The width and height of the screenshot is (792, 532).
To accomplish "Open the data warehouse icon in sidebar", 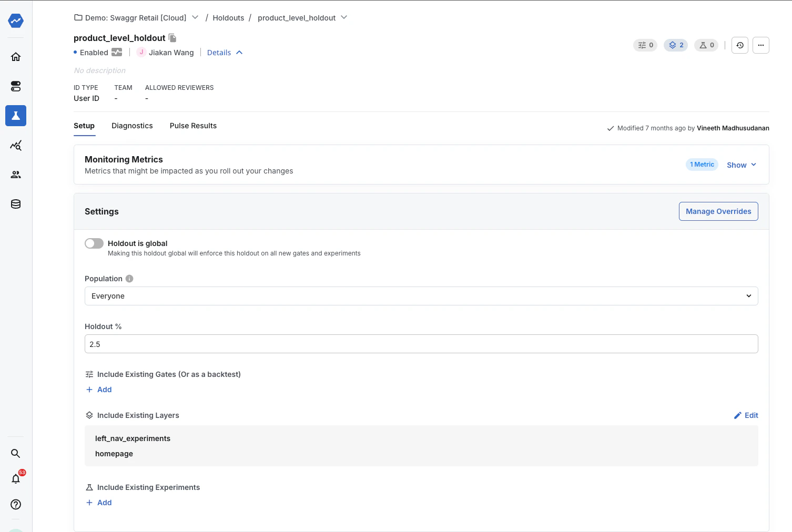I will [16, 204].
